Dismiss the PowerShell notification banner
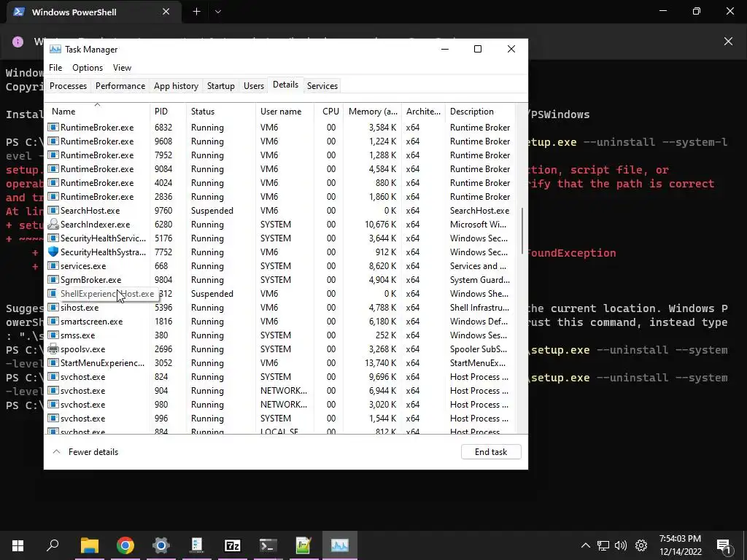The height and width of the screenshot is (560, 747). [x=728, y=42]
